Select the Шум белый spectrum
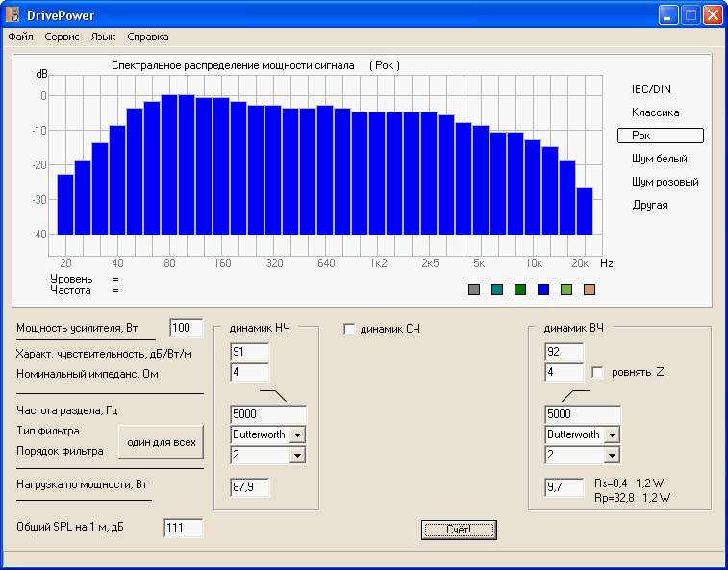The image size is (728, 570). (x=660, y=159)
